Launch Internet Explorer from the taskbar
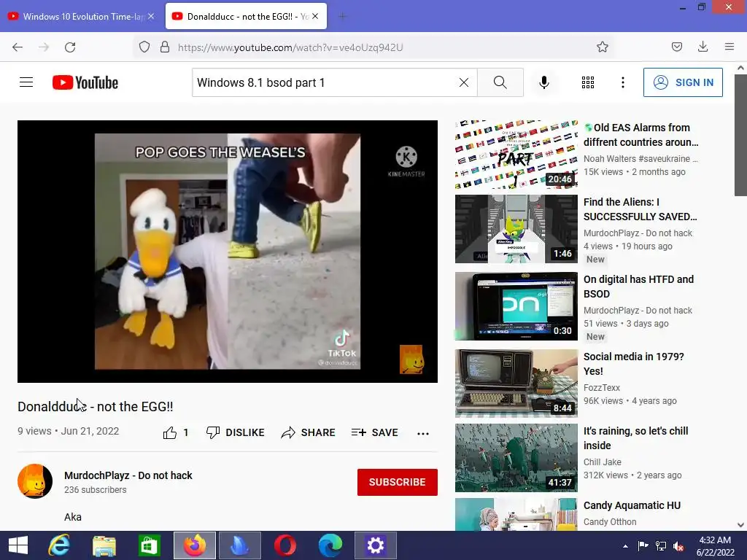 pyautogui.click(x=59, y=545)
